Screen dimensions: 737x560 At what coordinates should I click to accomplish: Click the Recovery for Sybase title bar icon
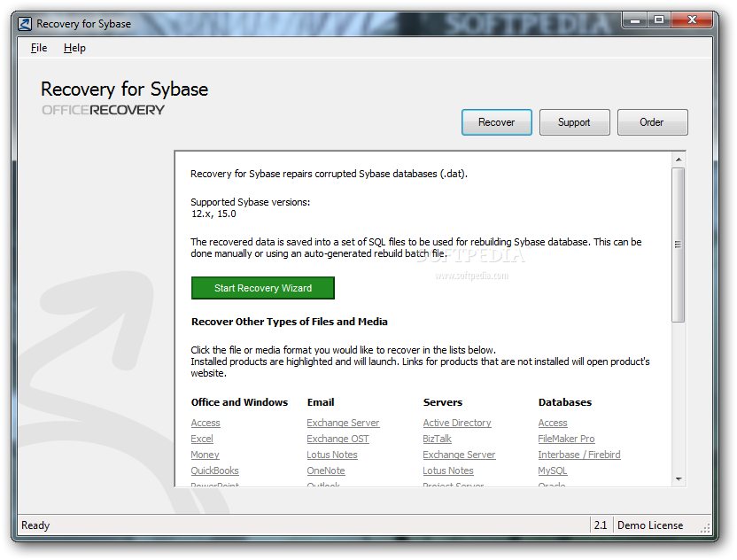click(x=25, y=24)
